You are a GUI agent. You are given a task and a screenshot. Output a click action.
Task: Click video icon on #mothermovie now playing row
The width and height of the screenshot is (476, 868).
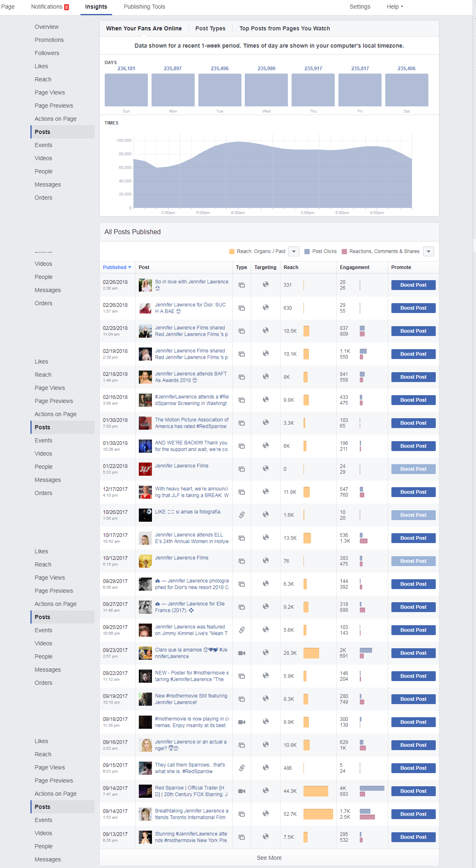coord(242,722)
